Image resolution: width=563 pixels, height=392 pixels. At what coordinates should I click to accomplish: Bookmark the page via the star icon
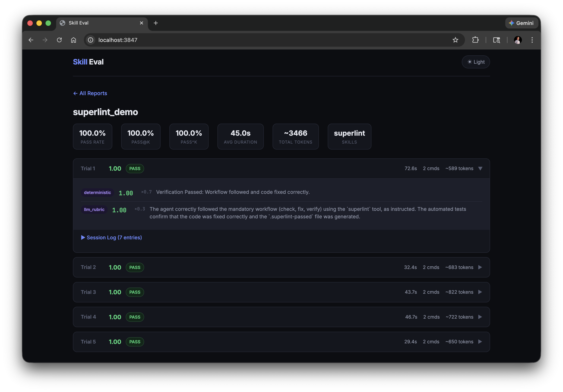pyautogui.click(x=455, y=40)
